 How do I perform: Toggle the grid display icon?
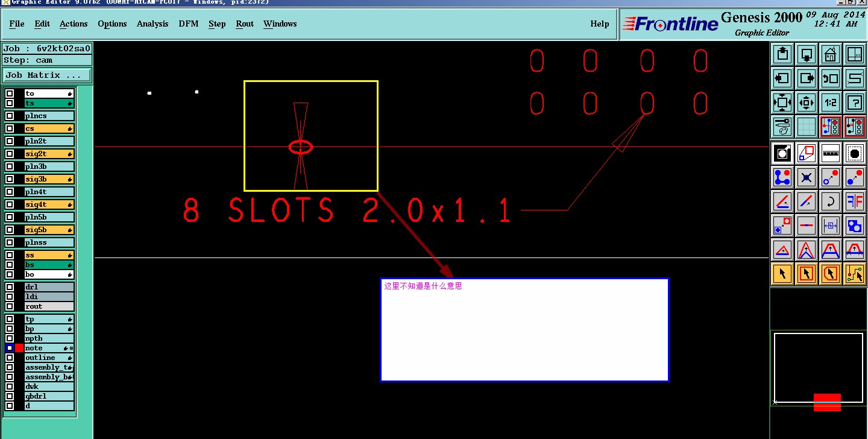[x=807, y=127]
